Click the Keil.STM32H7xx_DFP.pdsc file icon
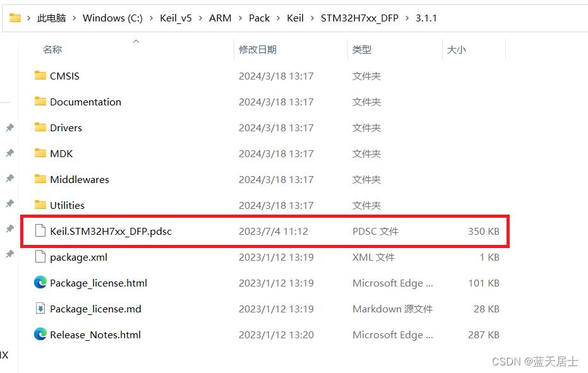This screenshot has width=588, height=373. (x=40, y=230)
